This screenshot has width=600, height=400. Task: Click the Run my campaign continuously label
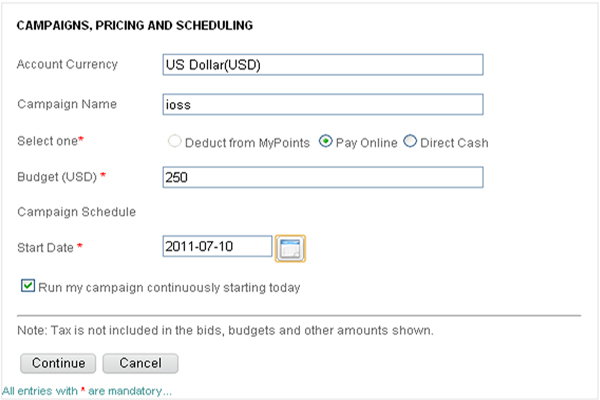169,287
